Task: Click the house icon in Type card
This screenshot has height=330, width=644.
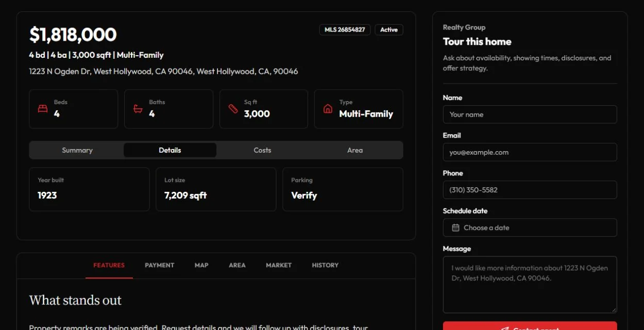Action: [328, 109]
